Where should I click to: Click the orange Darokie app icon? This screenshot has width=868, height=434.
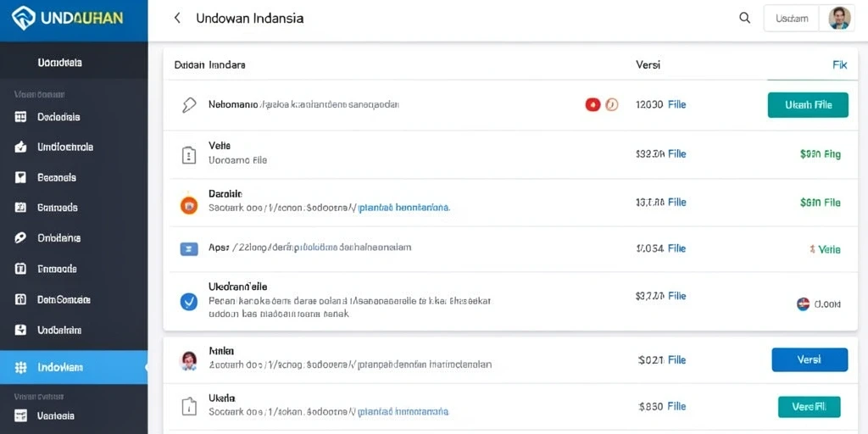(x=189, y=205)
